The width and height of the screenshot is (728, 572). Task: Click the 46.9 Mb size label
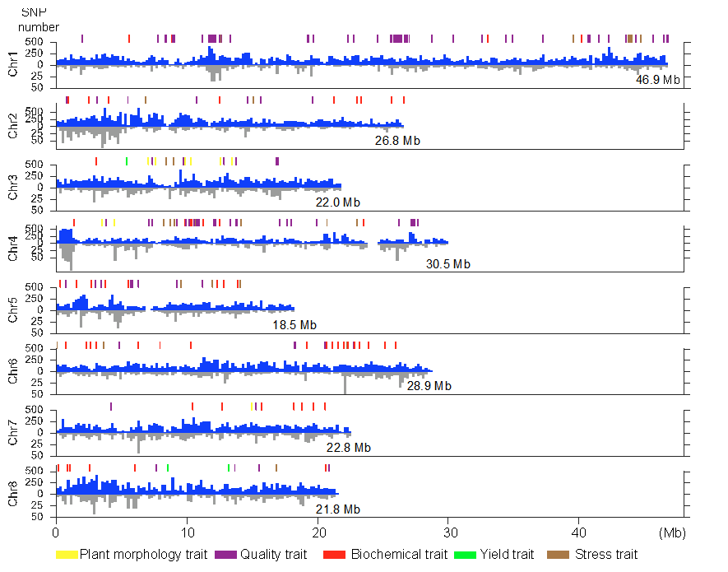[653, 80]
